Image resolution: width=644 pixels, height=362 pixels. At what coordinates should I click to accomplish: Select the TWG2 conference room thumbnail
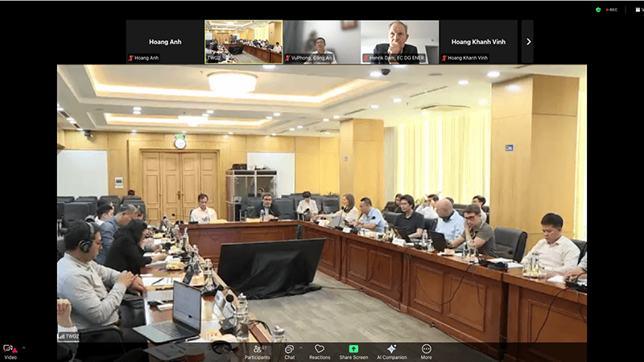coord(243,42)
